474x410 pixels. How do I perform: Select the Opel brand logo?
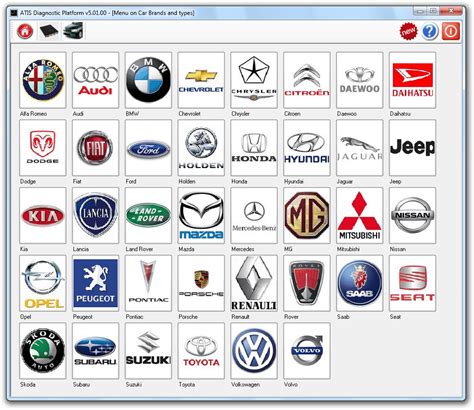pos(43,283)
